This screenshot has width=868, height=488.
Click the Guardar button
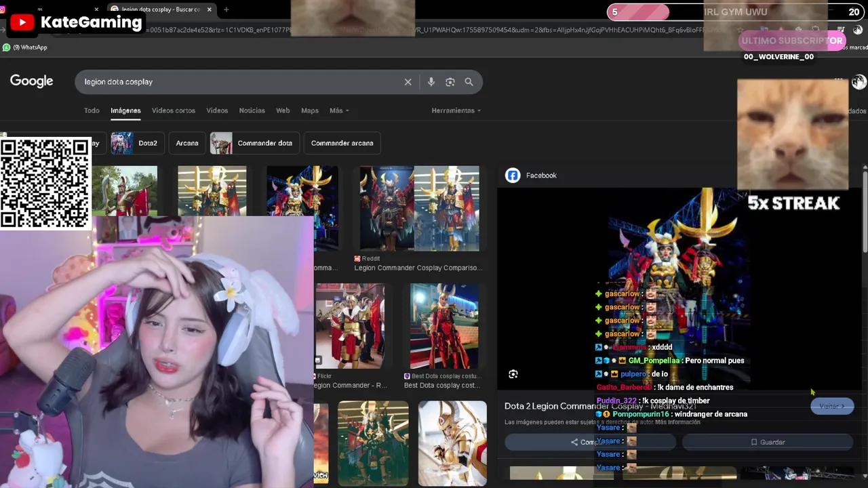point(767,442)
